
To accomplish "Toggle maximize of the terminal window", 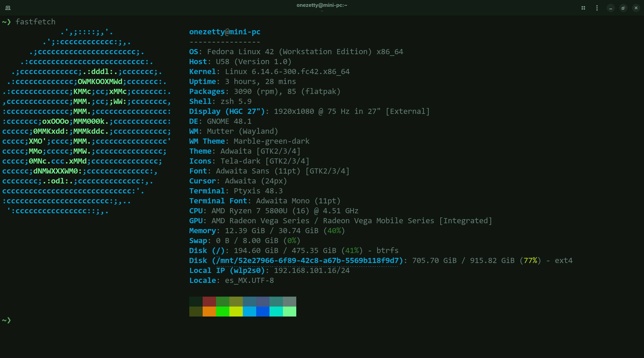I will 623,8.
